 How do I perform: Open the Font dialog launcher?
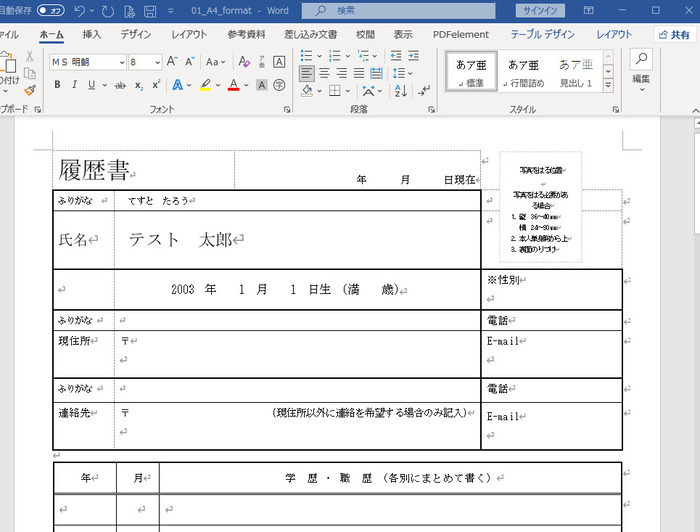tap(287, 109)
